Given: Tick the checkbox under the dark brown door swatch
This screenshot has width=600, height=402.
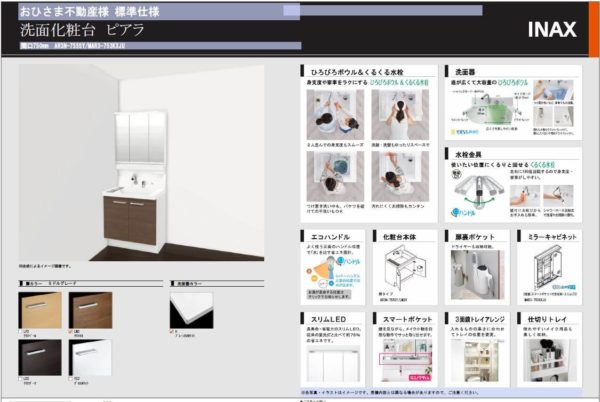Looking at the screenshot, I should click(20, 379).
